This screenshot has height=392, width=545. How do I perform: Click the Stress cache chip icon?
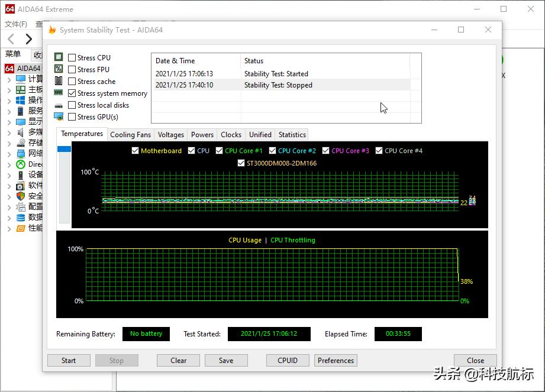58,81
